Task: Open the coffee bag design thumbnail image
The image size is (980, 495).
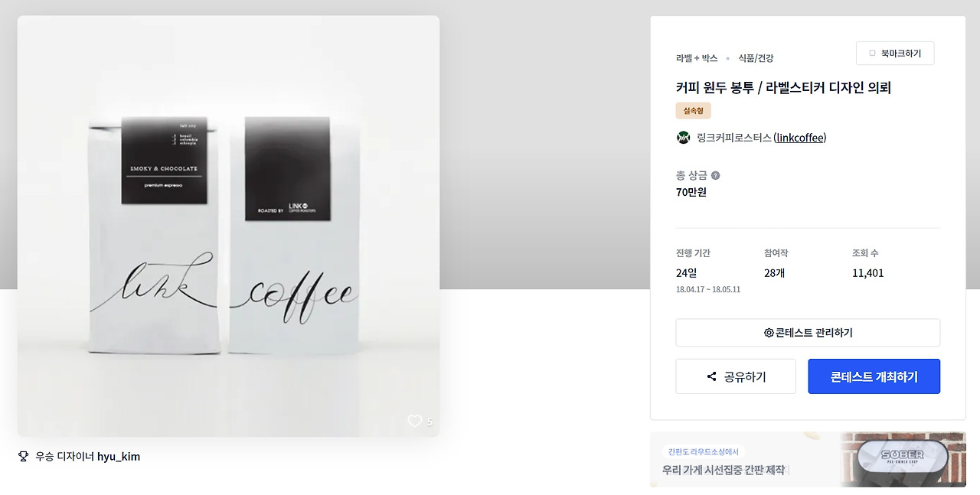Action: (228, 226)
